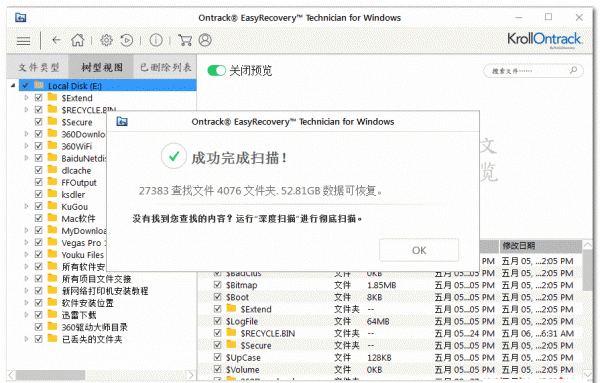Sort by the 修改日期 column header
The height and width of the screenshot is (383, 600).
click(x=540, y=246)
